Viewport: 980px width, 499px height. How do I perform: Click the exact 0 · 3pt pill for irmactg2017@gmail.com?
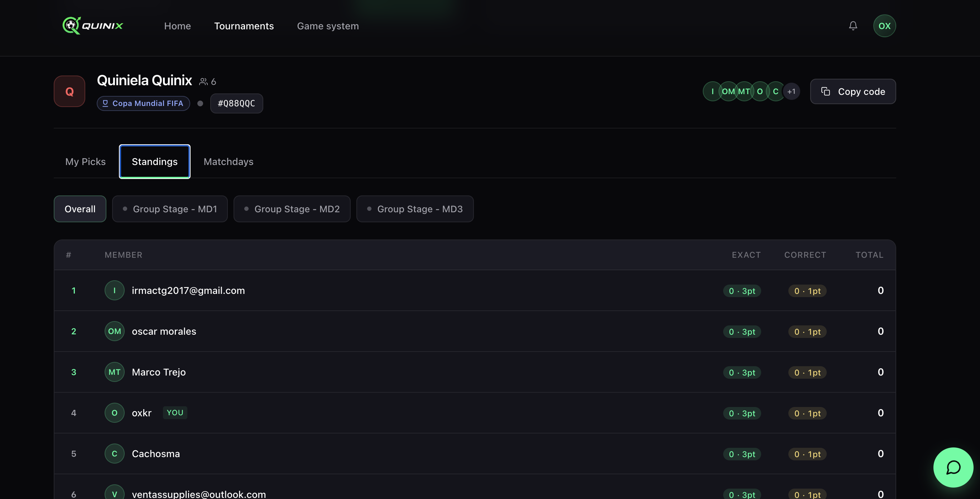(742, 291)
